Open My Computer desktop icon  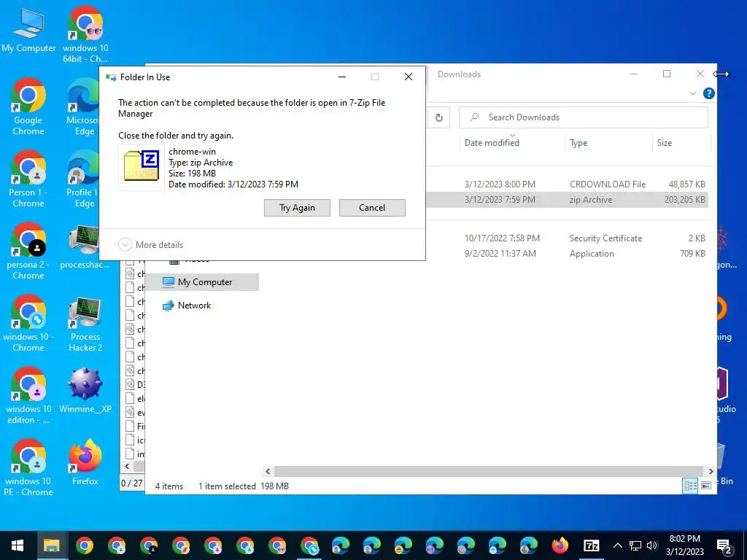28,31
